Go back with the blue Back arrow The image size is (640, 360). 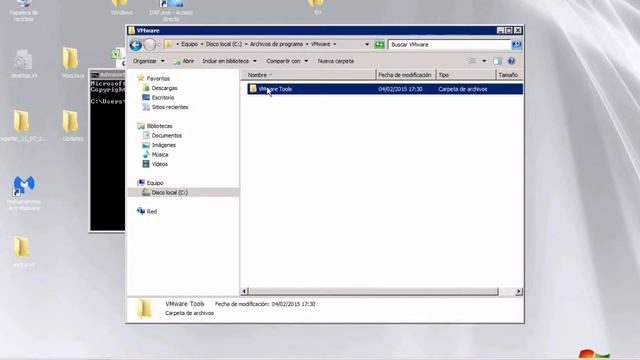(x=136, y=44)
